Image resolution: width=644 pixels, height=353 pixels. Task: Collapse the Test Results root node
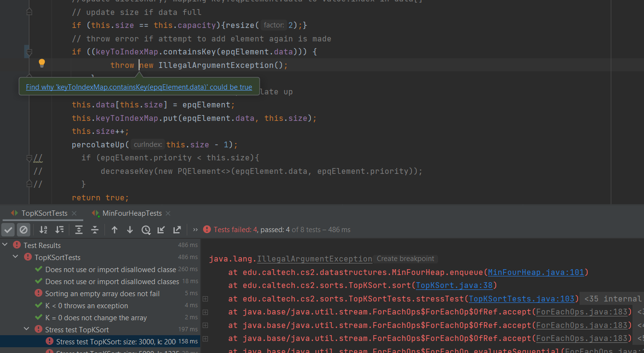[x=5, y=245]
